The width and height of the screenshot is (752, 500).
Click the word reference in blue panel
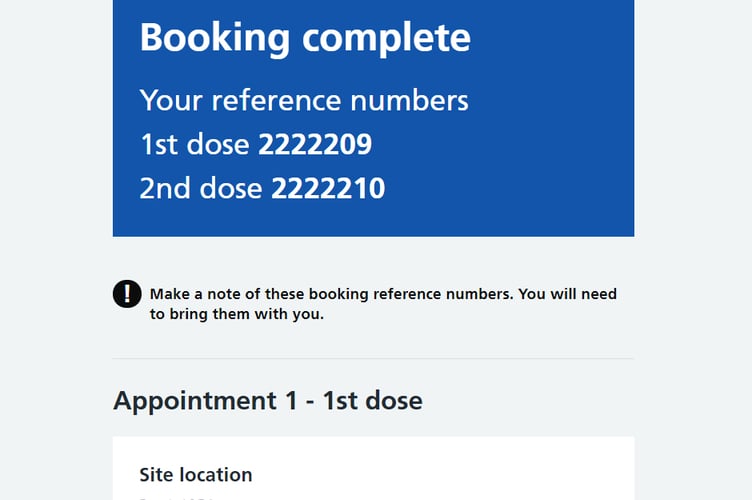[x=277, y=101]
